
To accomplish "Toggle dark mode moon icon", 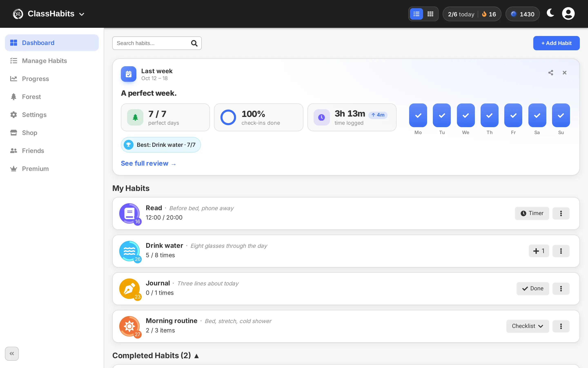I will [x=550, y=13].
